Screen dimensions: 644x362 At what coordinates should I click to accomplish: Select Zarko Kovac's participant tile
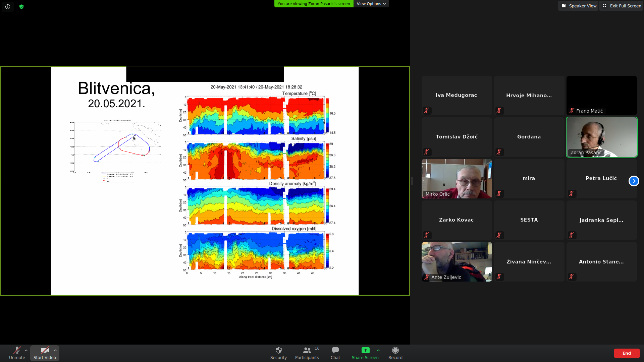click(457, 220)
